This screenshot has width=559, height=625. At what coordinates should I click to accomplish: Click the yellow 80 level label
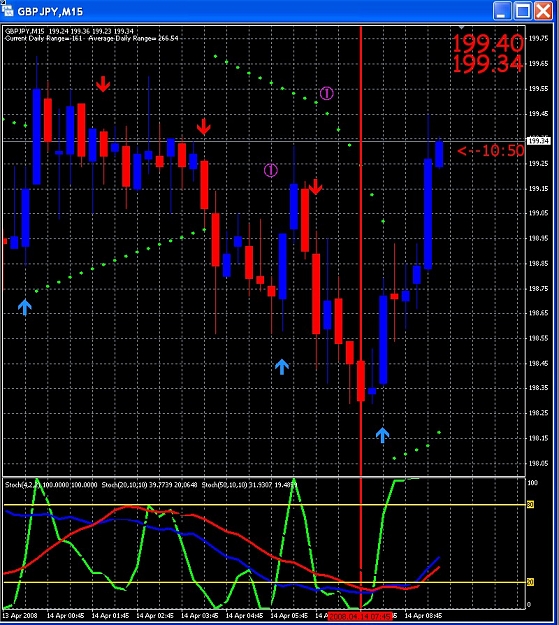pyautogui.click(x=530, y=505)
